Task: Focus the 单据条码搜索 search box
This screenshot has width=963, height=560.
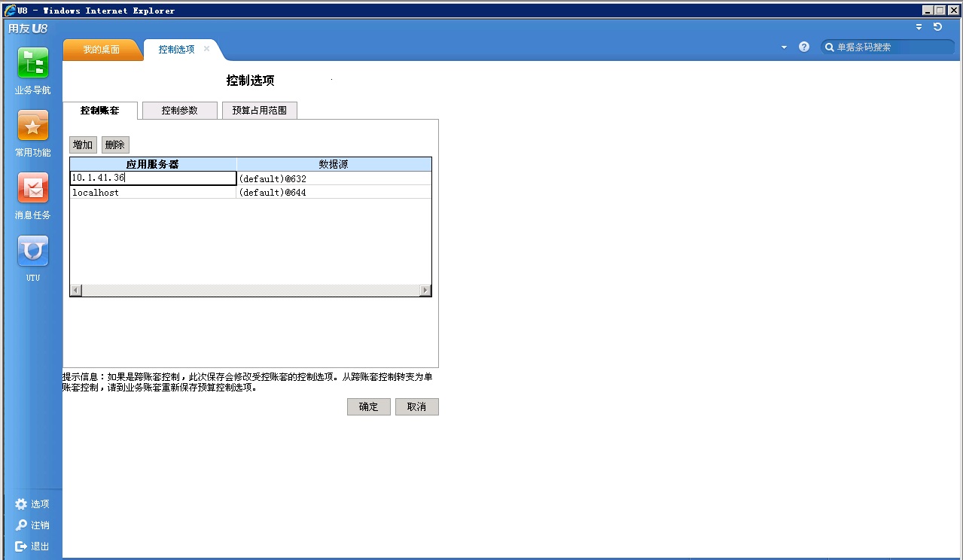Action: 888,47
